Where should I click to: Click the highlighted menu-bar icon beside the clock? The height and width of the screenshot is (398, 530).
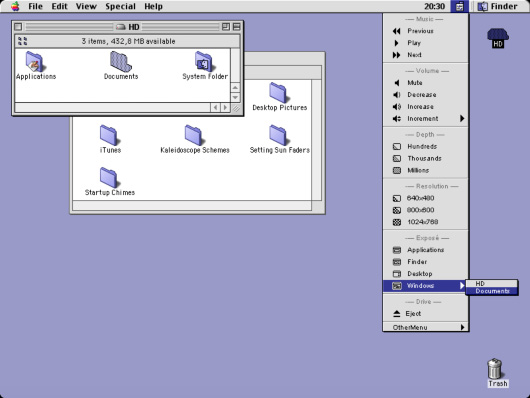point(459,6)
